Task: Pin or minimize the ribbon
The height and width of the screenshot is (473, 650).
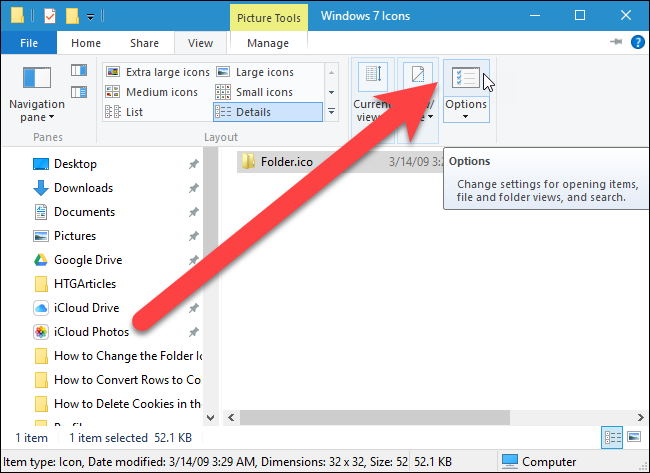Action: pyautogui.click(x=616, y=41)
